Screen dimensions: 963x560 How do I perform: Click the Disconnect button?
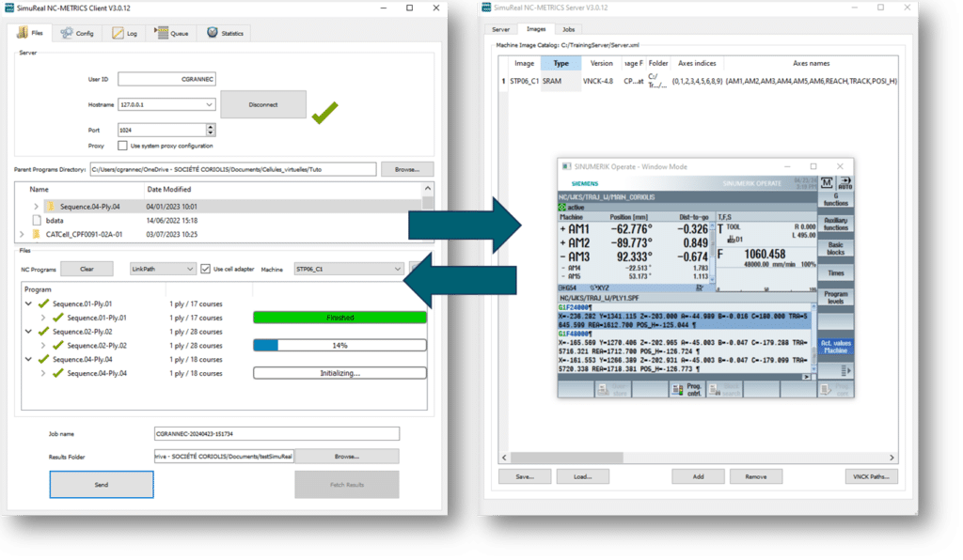(263, 105)
